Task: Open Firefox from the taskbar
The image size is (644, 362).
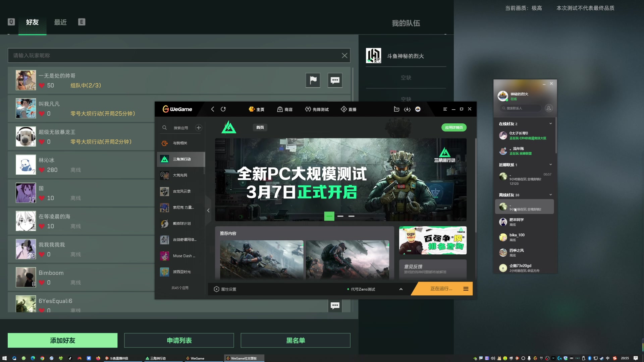Action: [x=98, y=358]
